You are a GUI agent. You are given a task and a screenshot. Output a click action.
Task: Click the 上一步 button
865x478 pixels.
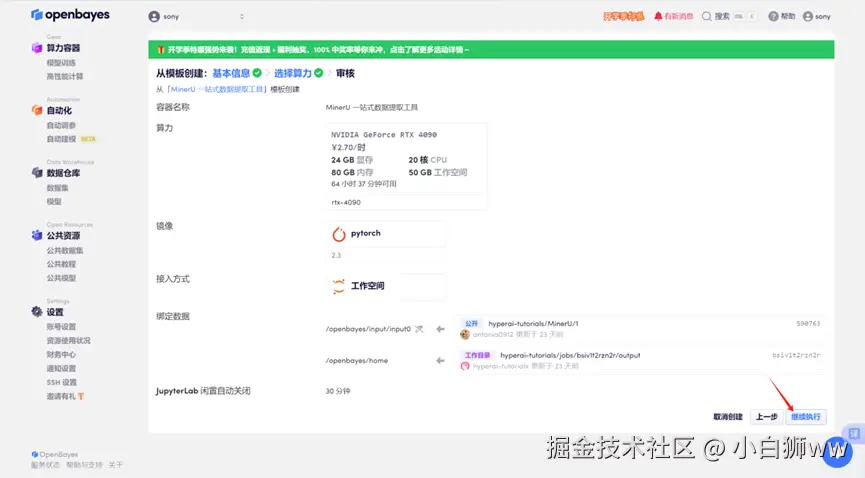[766, 417]
